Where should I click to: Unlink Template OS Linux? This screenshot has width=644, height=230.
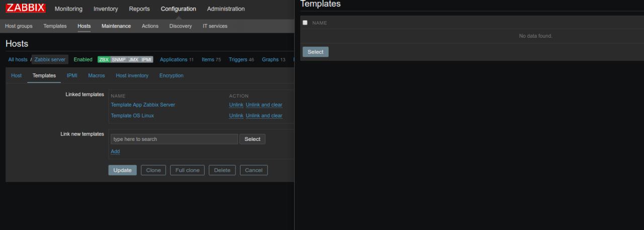pyautogui.click(x=236, y=115)
